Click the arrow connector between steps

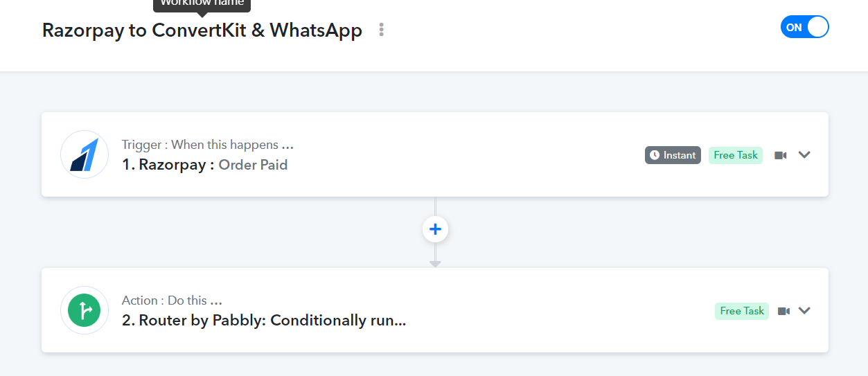(435, 255)
